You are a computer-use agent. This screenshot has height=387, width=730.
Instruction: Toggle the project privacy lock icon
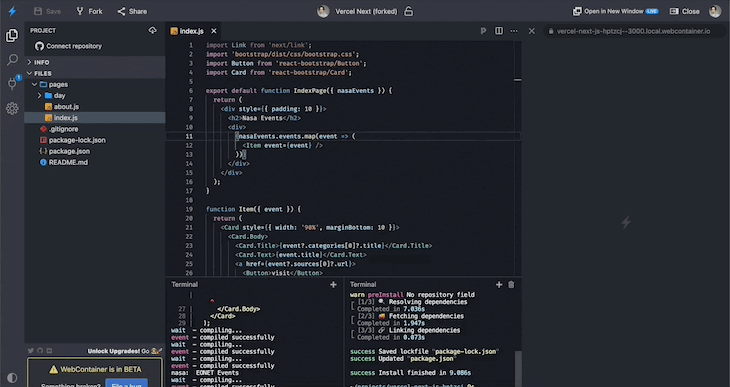408,11
